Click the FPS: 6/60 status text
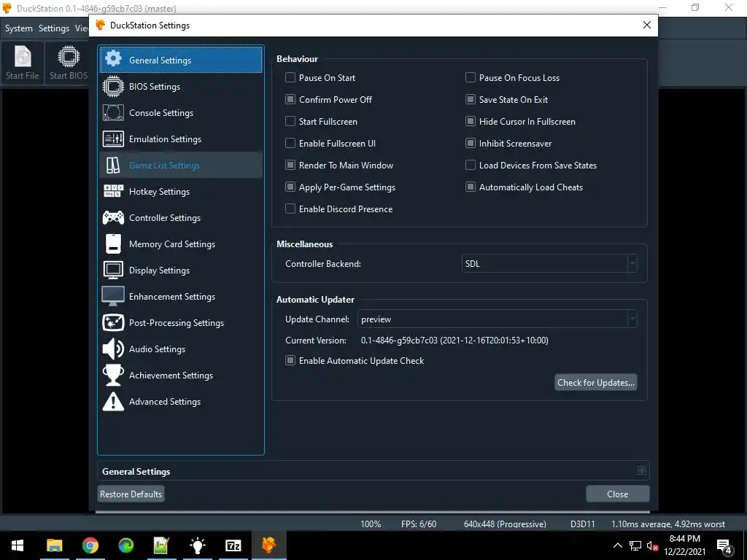This screenshot has width=747, height=560. coord(419,524)
